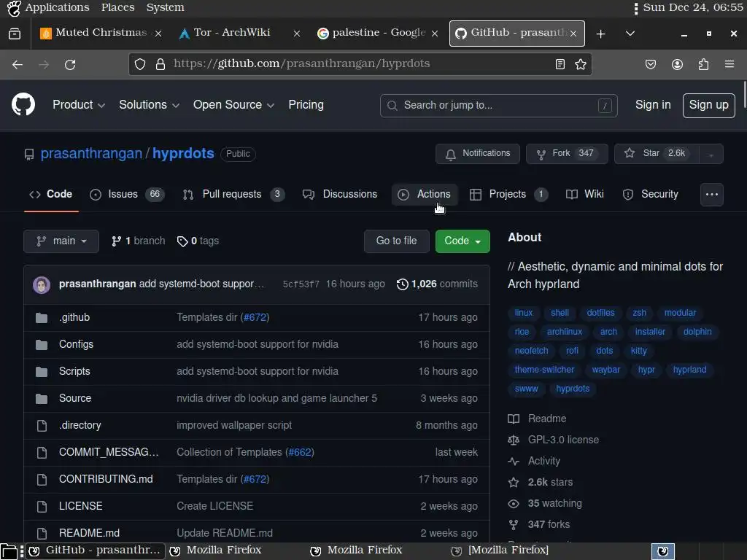Click the Firefox back arrow

tap(18, 65)
